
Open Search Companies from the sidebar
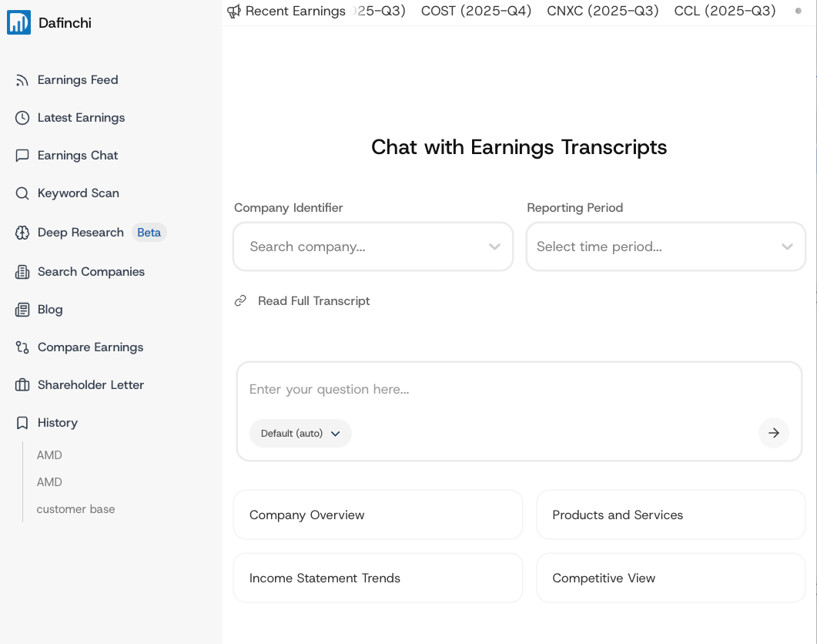(91, 272)
